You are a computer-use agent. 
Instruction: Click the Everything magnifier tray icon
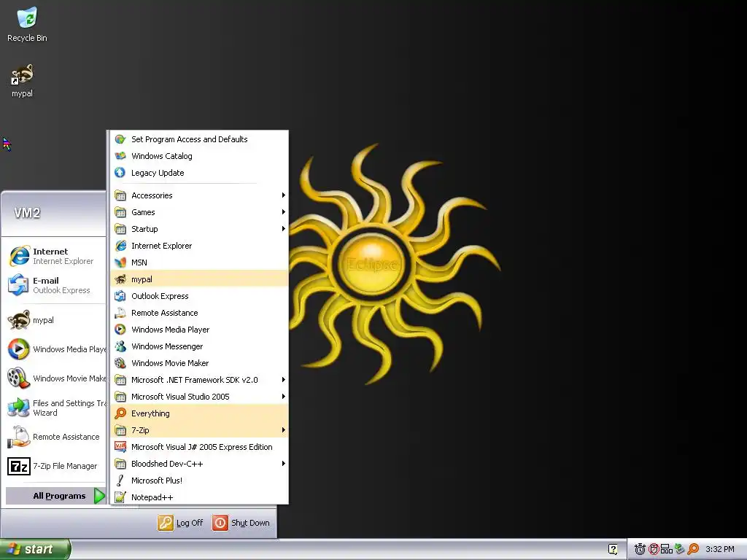(x=693, y=549)
